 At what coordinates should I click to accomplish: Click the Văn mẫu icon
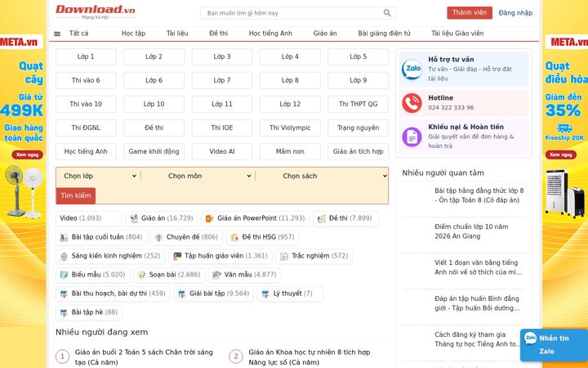click(x=216, y=275)
